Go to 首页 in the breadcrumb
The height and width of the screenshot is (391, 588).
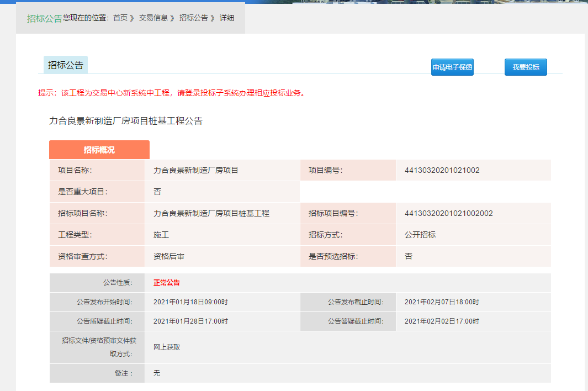pos(120,18)
